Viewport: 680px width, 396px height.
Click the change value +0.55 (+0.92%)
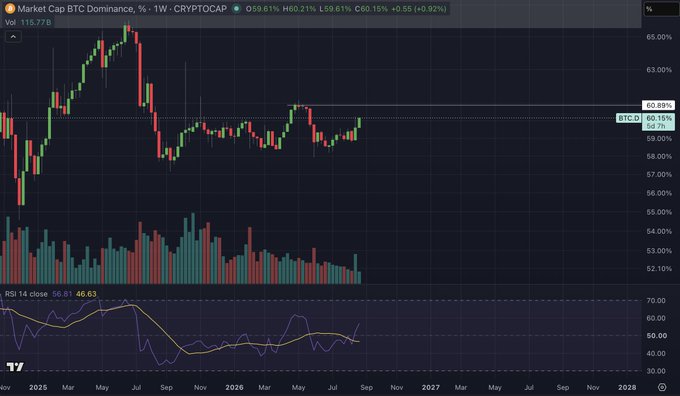(x=418, y=9)
